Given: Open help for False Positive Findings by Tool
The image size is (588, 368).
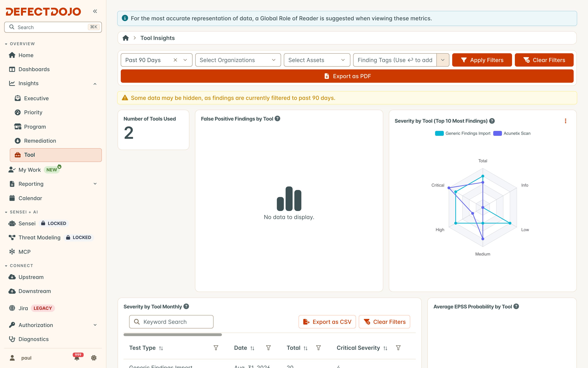Looking at the screenshot, I should [x=278, y=118].
